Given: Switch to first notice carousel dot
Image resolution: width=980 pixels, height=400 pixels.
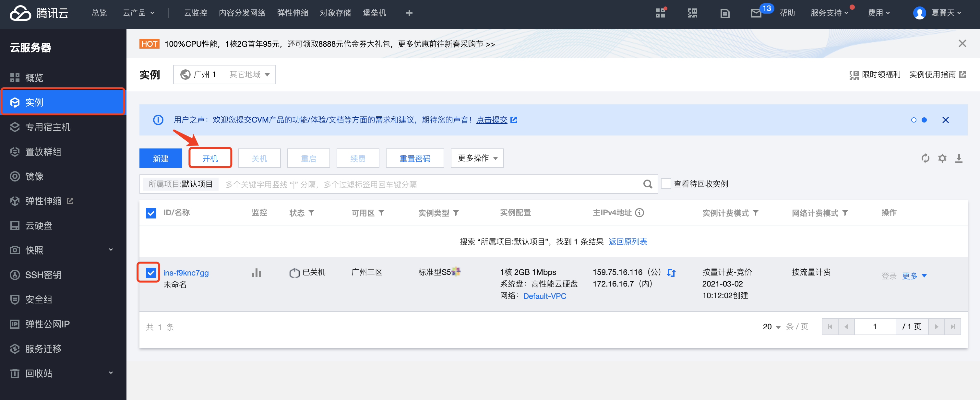Looking at the screenshot, I should point(914,120).
